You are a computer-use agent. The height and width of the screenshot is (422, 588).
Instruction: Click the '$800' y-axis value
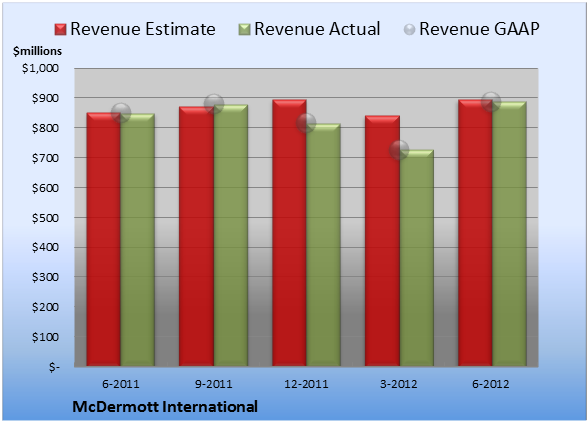point(45,128)
